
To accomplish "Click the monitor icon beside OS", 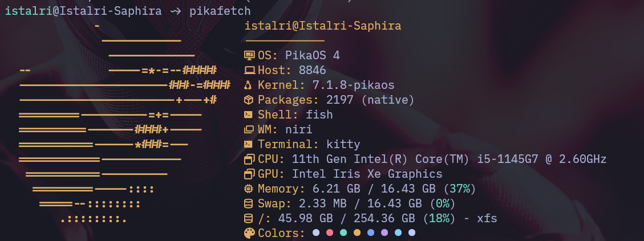I will click(x=249, y=55).
